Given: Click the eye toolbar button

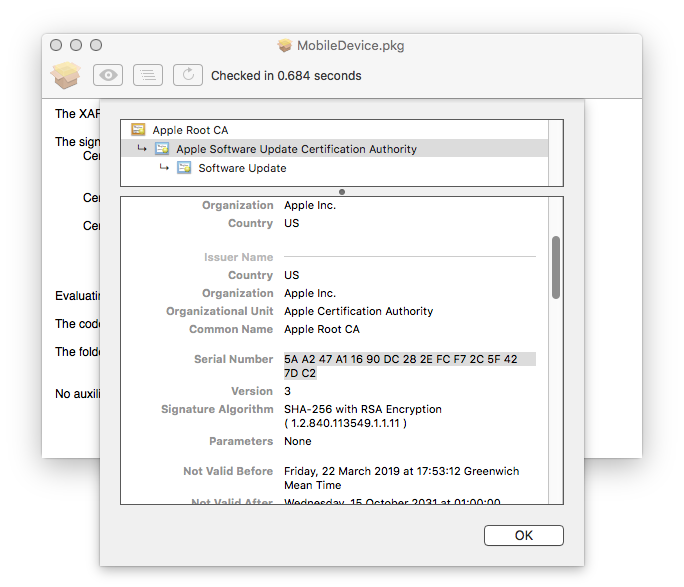Looking at the screenshot, I should 108,75.
